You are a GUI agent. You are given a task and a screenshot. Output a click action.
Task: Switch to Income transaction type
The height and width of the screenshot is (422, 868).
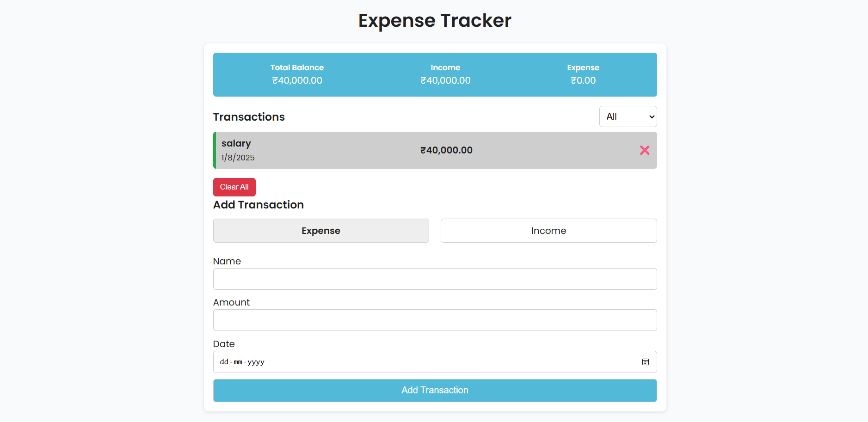[x=548, y=230]
